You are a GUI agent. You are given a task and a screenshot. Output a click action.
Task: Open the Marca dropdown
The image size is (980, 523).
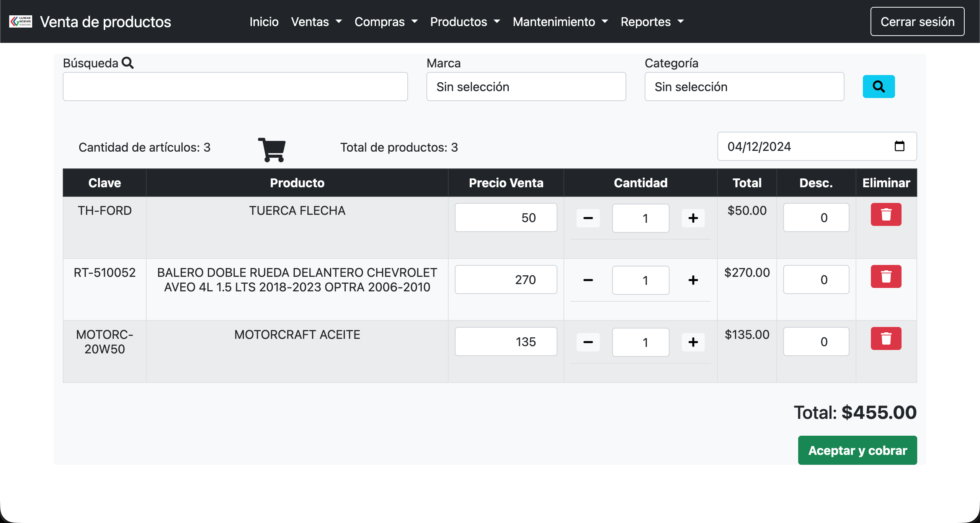coord(526,87)
